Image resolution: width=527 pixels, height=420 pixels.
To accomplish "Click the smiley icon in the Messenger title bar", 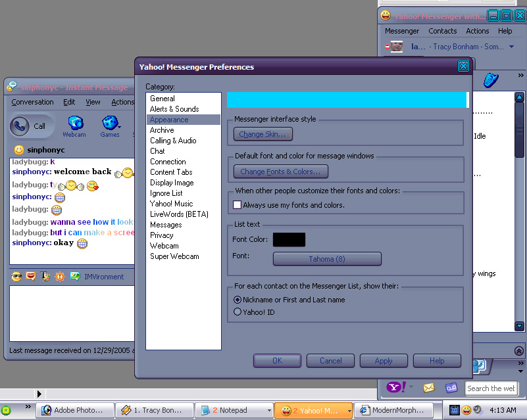I will point(386,15).
